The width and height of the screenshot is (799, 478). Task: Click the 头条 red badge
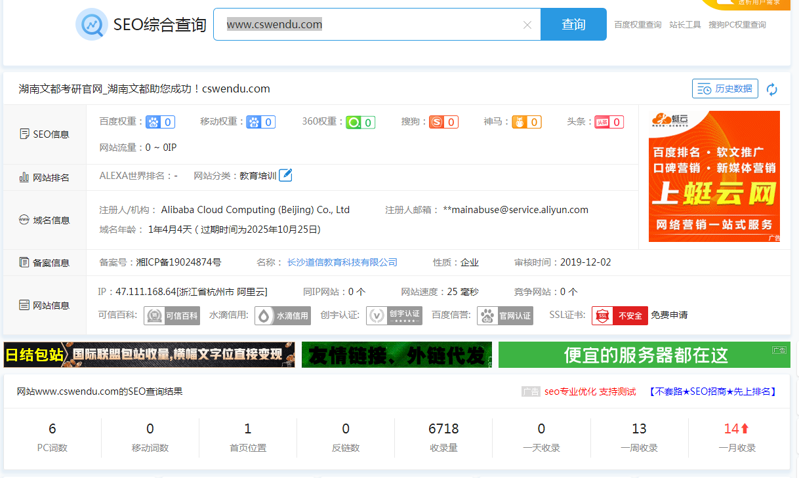tap(609, 122)
